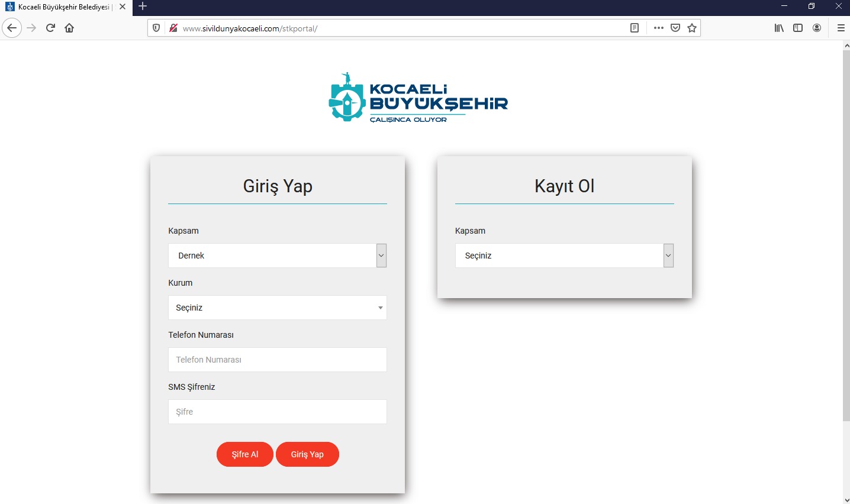
Task: Click the Kocaeli Büyükşehir logo
Action: coord(418,98)
